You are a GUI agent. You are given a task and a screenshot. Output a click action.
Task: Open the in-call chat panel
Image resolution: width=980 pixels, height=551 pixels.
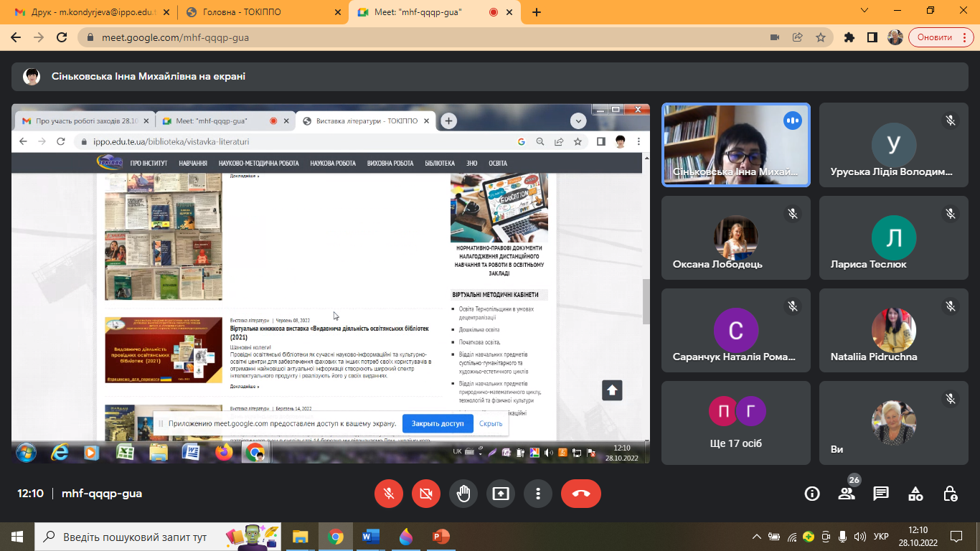[881, 494]
